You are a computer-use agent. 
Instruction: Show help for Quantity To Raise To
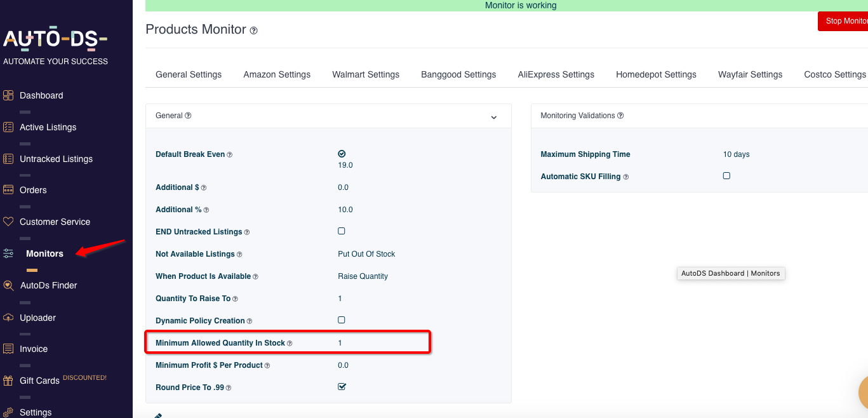236,299
